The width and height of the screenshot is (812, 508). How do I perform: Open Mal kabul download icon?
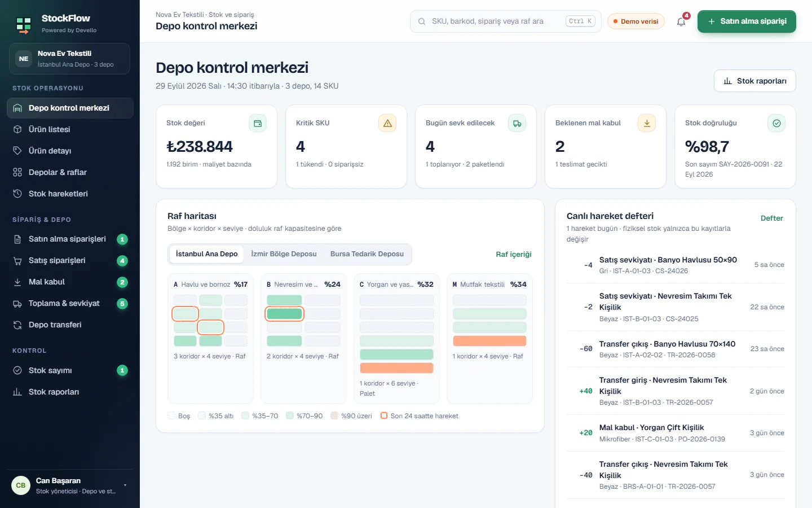[x=17, y=282]
